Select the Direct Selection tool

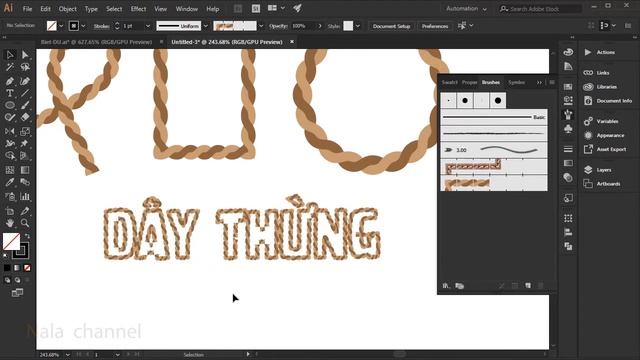tap(25, 55)
